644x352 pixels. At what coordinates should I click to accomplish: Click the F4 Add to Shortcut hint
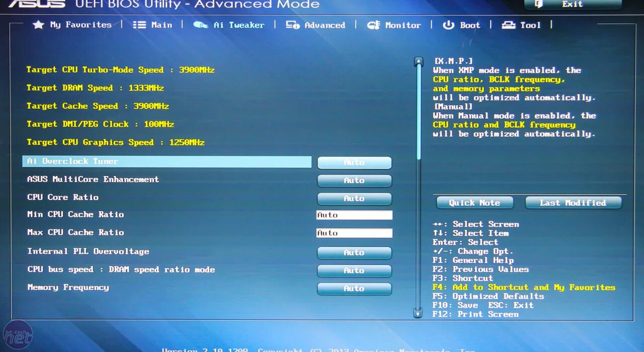click(524, 288)
